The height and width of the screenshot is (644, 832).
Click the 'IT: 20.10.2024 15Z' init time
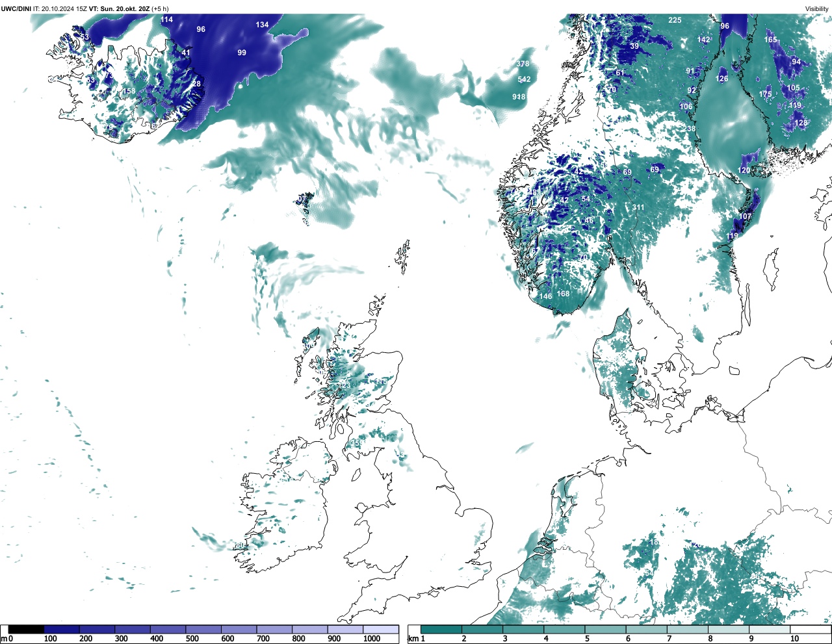pos(60,9)
